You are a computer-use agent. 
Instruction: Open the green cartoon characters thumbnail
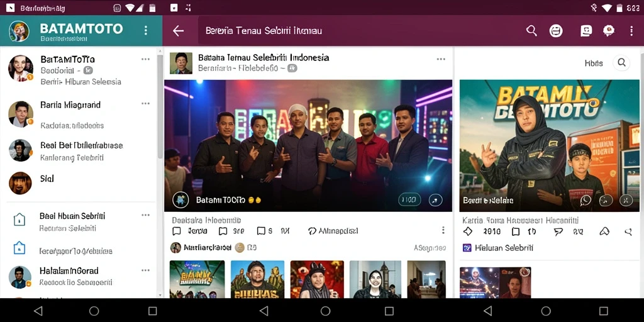coord(197,279)
